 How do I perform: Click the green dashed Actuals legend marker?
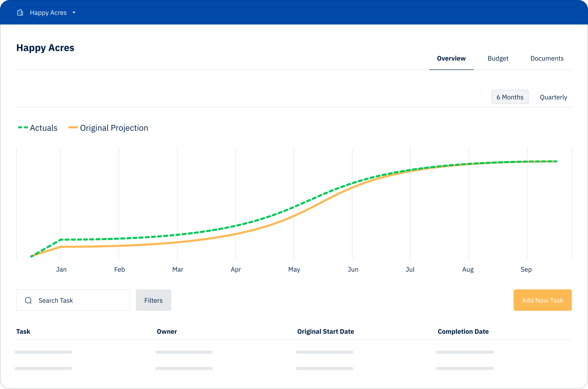23,127
